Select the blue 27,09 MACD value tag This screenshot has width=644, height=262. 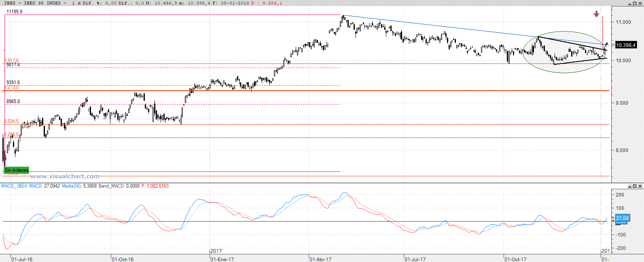[x=622, y=218]
